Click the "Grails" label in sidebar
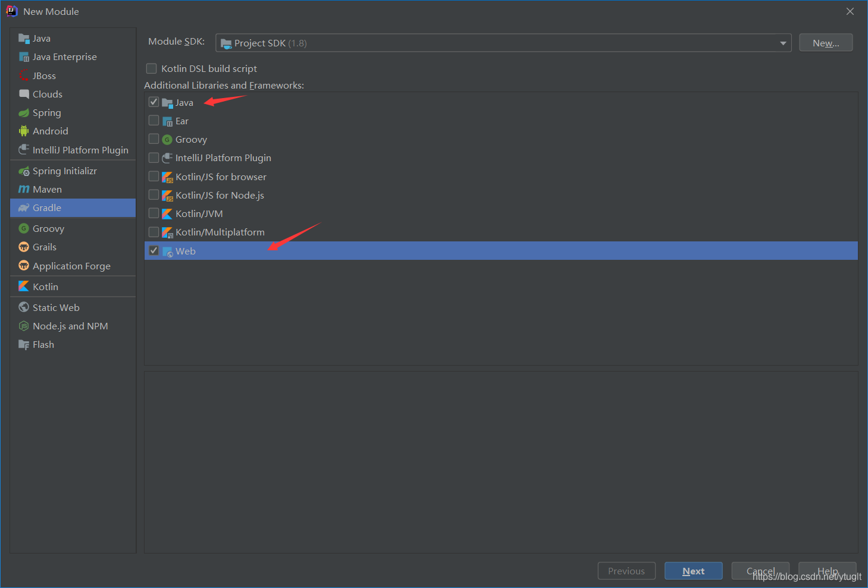This screenshot has height=588, width=868. point(45,247)
